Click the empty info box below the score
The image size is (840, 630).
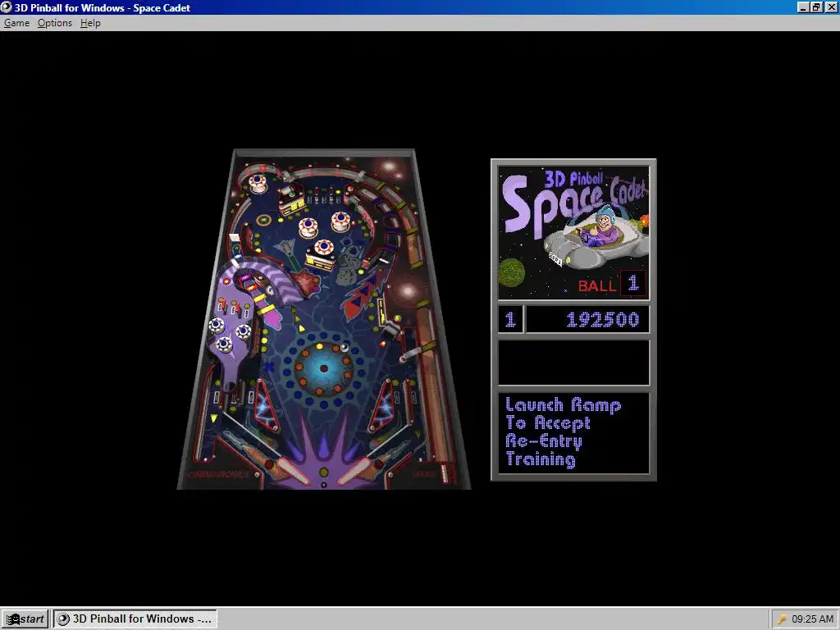pyautogui.click(x=573, y=363)
